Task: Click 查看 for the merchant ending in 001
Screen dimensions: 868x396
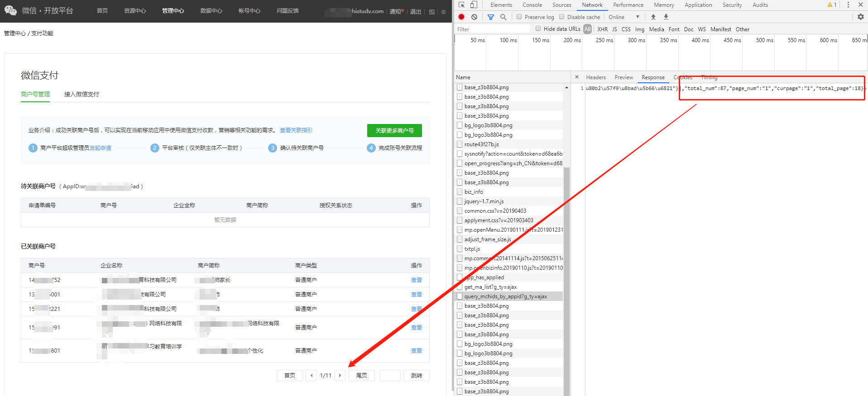Action: (417, 295)
